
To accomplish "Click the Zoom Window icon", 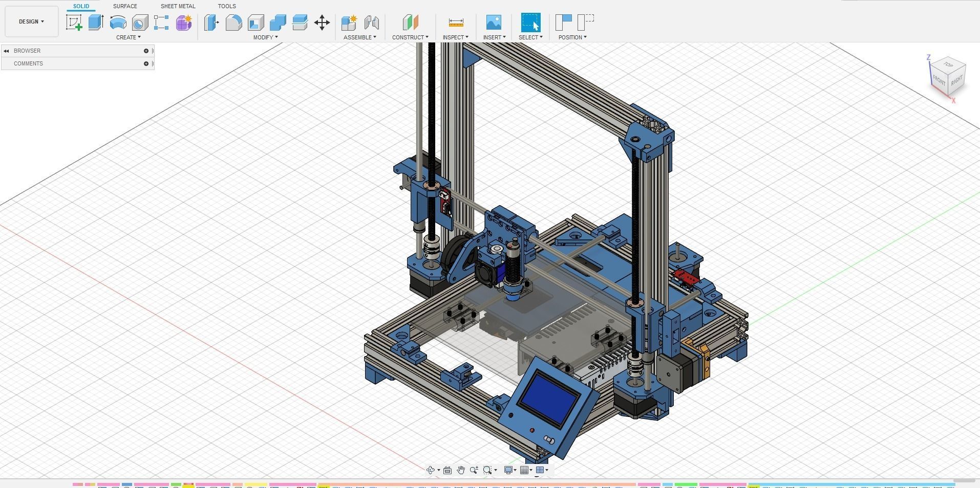I will [x=487, y=470].
